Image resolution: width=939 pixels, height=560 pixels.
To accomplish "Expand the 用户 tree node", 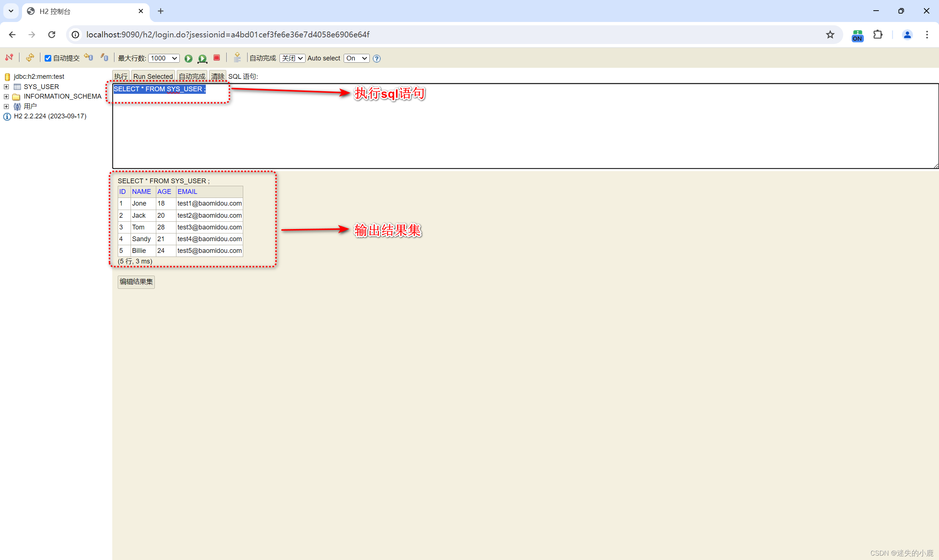I will click(x=6, y=106).
